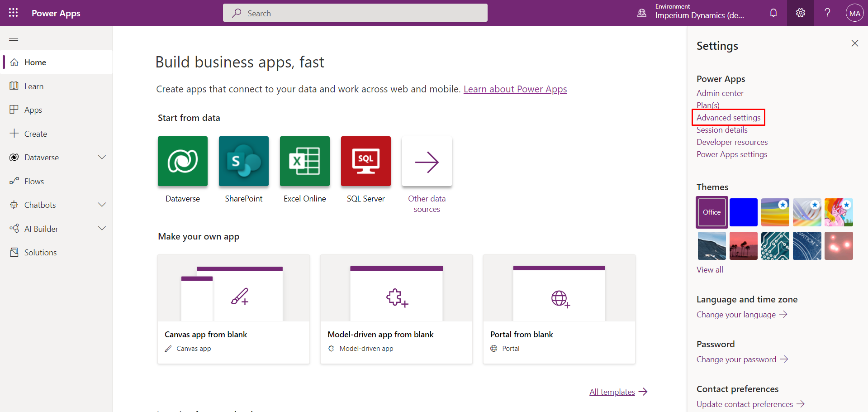Click the Search input box
The image size is (868, 412).
point(355,13)
